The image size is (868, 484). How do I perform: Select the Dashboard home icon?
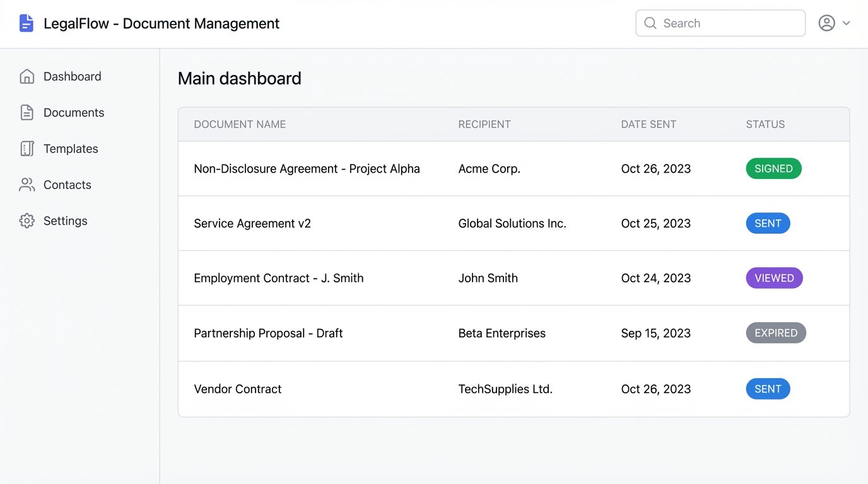[x=26, y=76]
